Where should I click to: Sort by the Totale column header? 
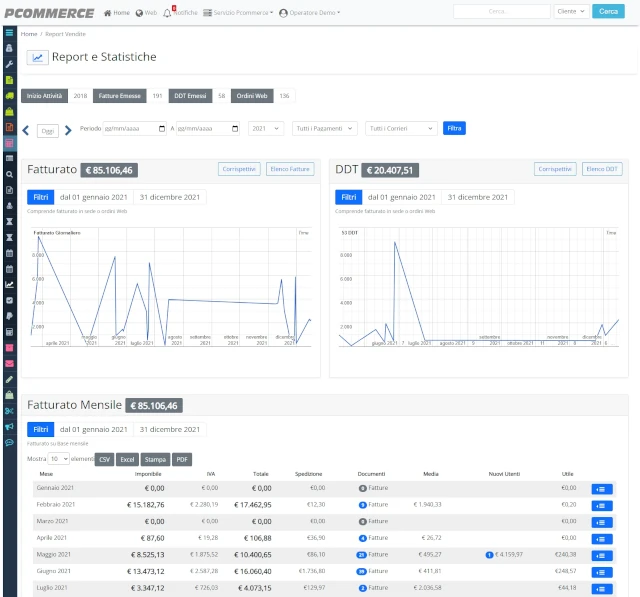[261, 474]
